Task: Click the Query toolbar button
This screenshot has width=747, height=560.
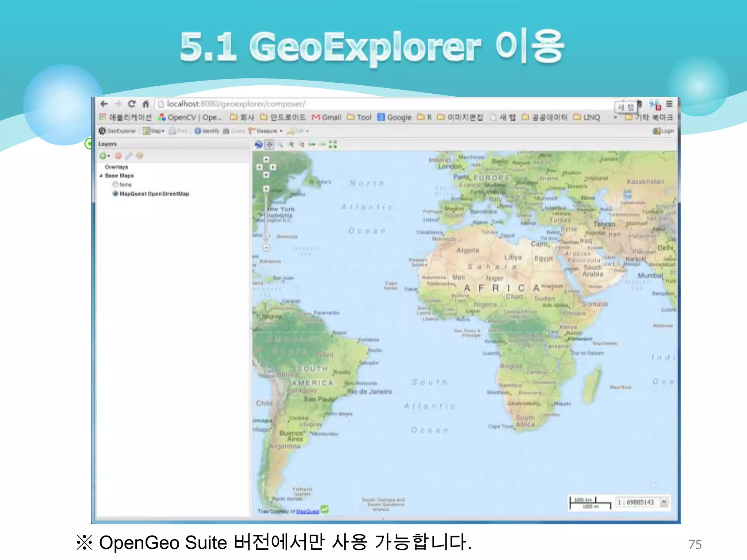Action: [x=234, y=131]
